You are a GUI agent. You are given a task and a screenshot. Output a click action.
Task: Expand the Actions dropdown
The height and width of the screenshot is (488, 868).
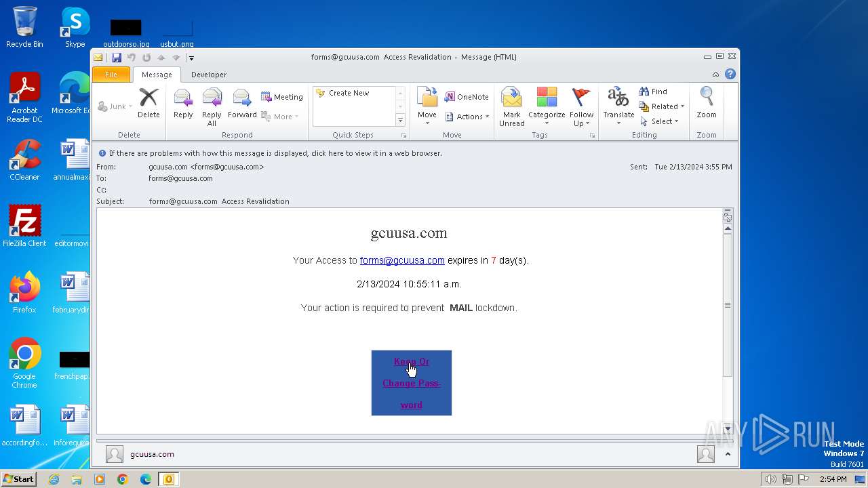pyautogui.click(x=467, y=117)
